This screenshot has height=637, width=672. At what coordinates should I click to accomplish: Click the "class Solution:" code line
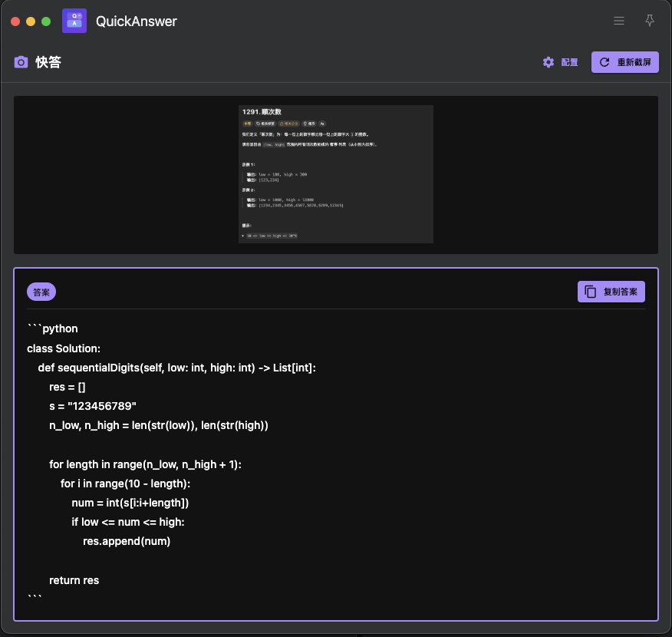[64, 348]
